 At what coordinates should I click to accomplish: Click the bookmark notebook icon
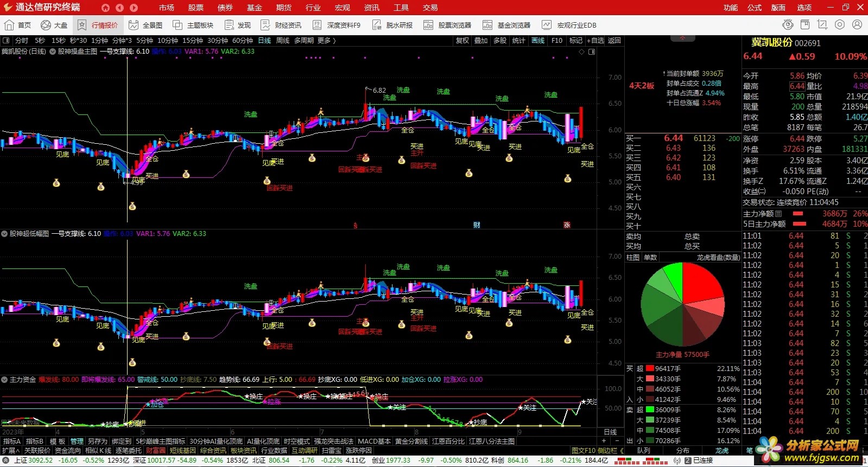click(805, 24)
